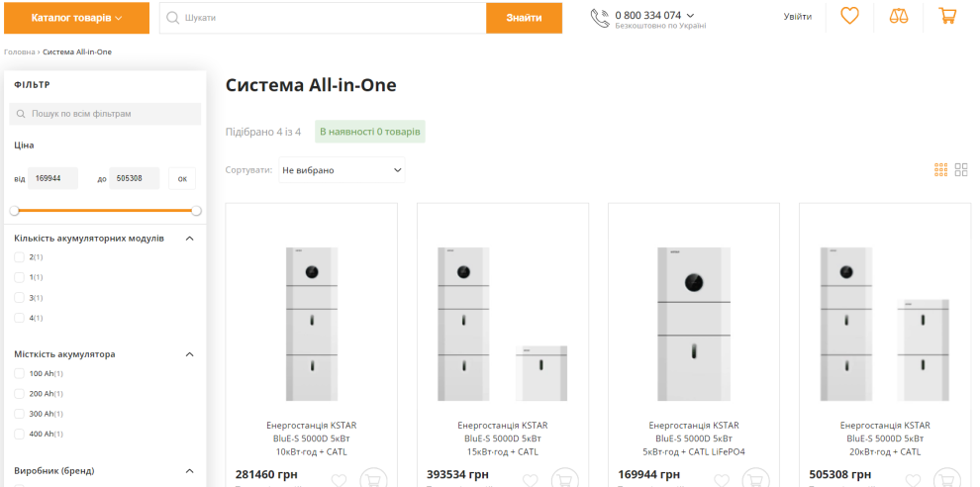Add the 169944 грн product to wishlist
This screenshot has height=487, width=980.
pyautogui.click(x=722, y=480)
